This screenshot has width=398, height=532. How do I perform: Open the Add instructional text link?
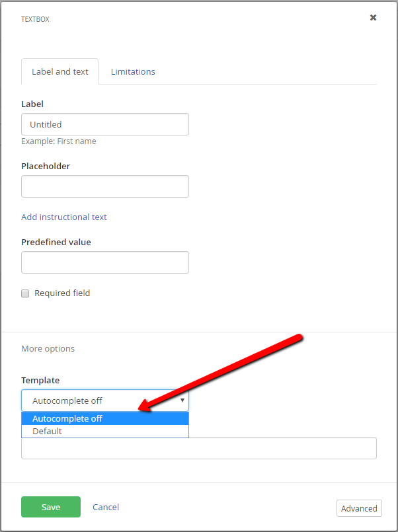(64, 217)
